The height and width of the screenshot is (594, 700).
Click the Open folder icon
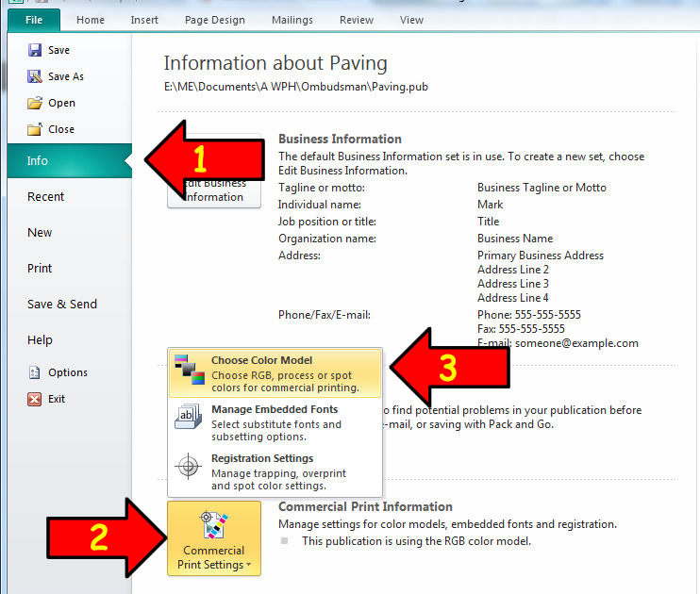[35, 104]
